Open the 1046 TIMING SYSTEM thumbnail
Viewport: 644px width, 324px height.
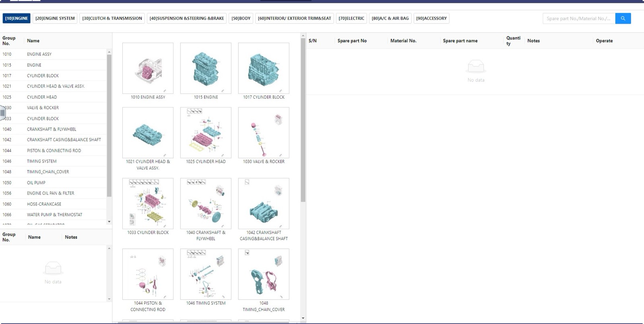[x=206, y=274]
